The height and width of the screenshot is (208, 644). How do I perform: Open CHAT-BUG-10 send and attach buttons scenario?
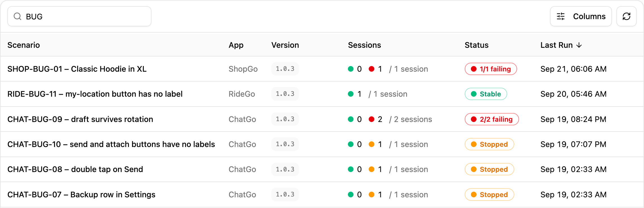click(111, 144)
